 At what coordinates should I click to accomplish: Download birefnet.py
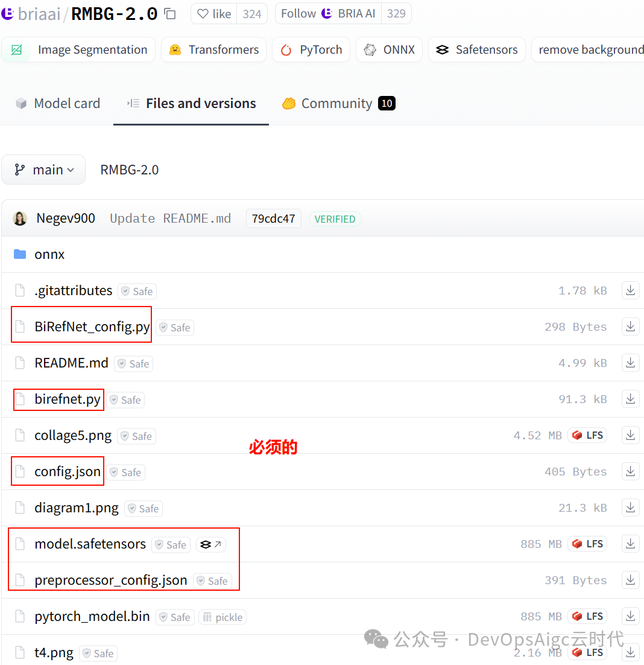coord(631,399)
